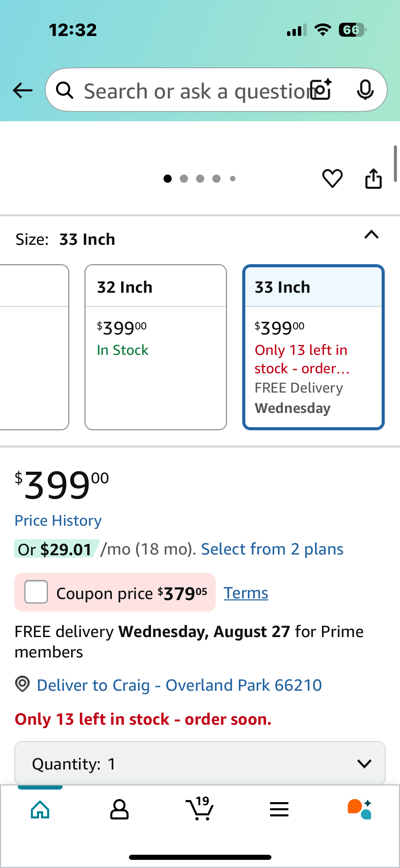Tap Select from 2 plans link

272,549
